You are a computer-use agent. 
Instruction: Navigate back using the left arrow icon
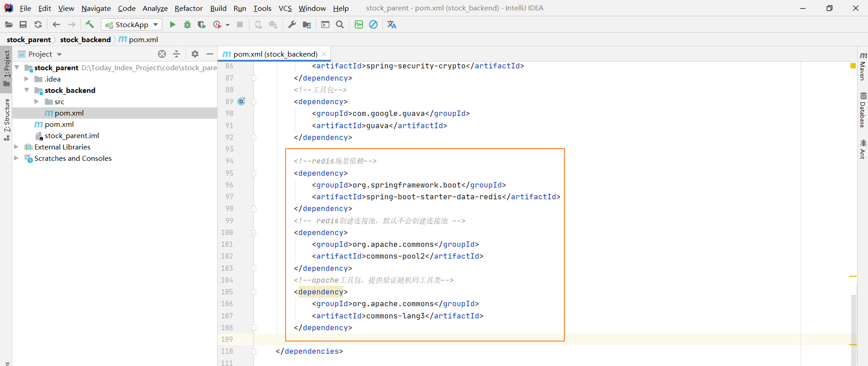click(x=57, y=24)
